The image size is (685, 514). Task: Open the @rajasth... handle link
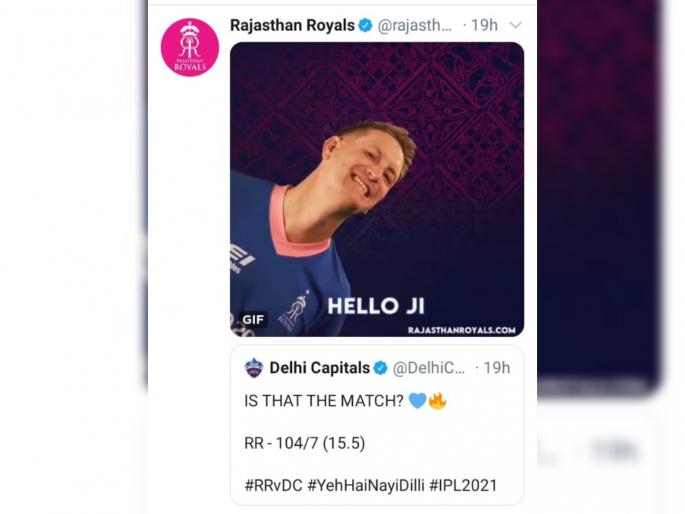414,25
